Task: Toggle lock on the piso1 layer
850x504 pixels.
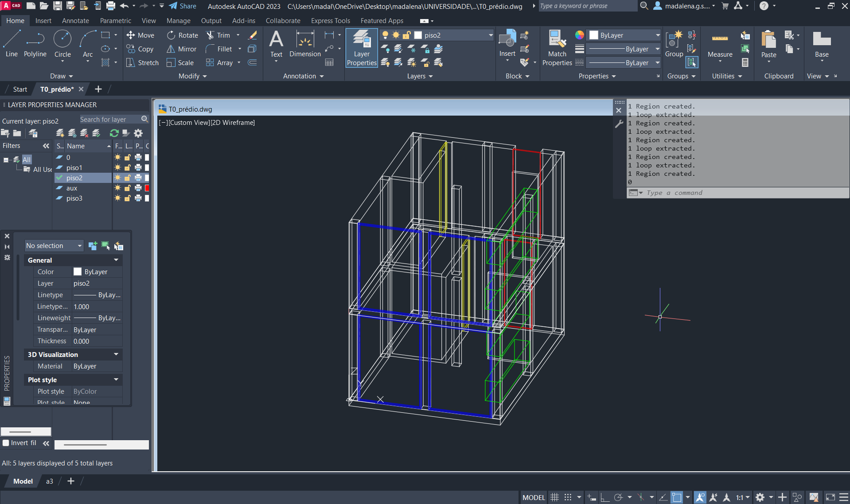Action: pyautogui.click(x=128, y=168)
